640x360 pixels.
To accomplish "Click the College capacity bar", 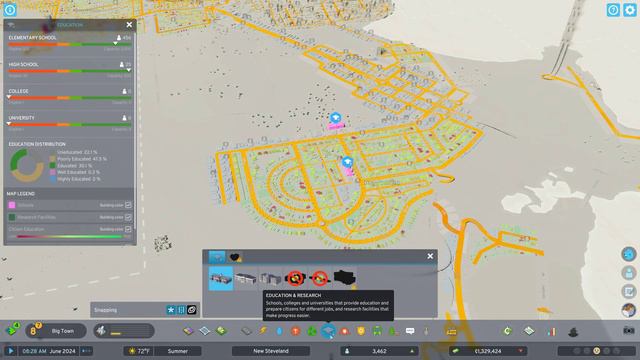I will 70,98.
